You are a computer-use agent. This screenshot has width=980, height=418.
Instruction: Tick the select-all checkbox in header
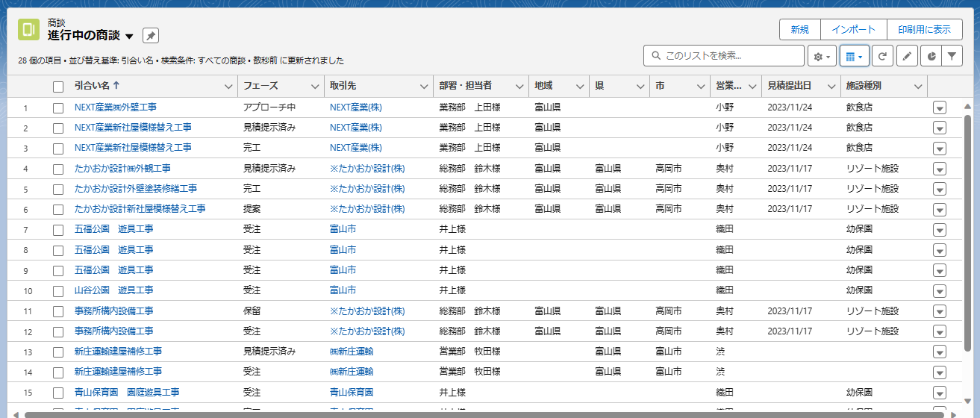point(58,87)
